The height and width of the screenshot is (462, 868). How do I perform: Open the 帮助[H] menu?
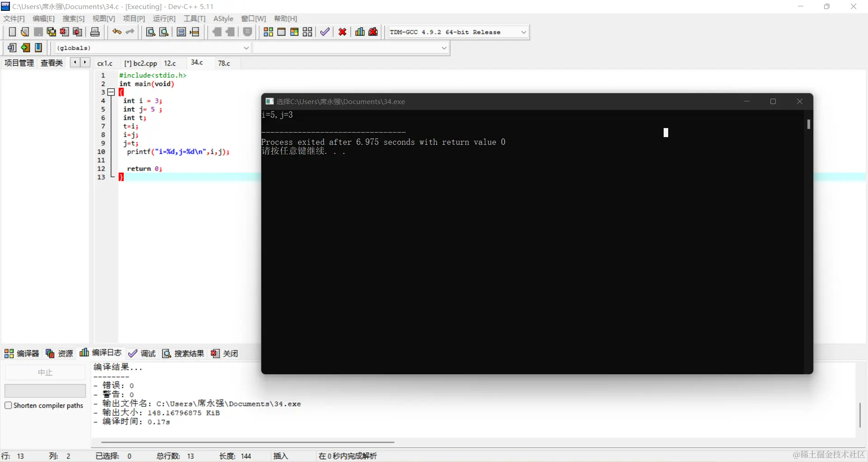[x=286, y=19]
